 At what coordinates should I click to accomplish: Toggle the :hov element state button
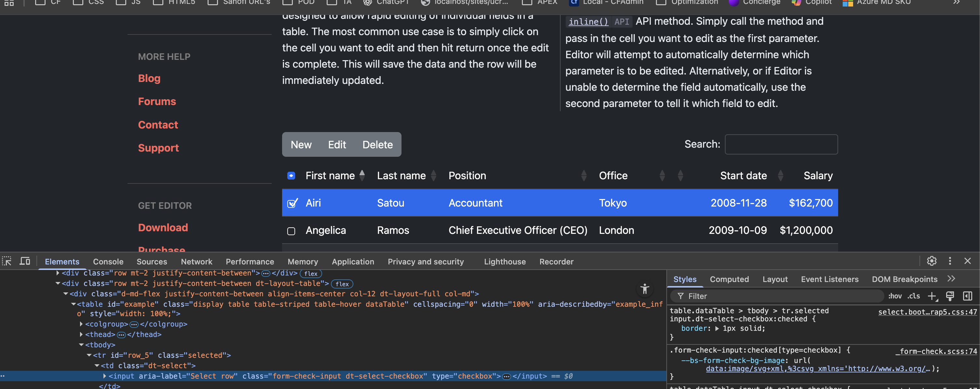(x=894, y=296)
